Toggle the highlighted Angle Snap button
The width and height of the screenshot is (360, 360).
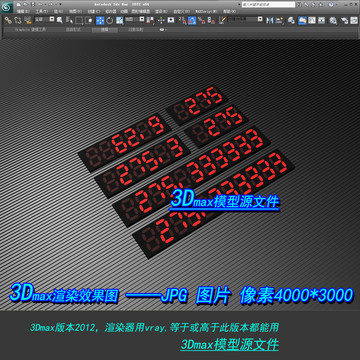[x=192, y=20]
